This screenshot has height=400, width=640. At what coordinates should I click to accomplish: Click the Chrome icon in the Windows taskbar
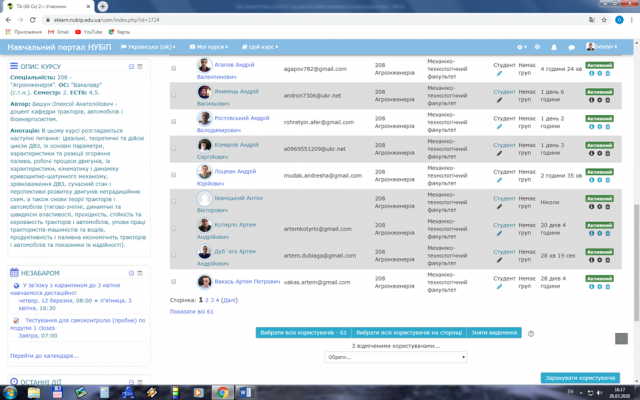tap(222, 393)
